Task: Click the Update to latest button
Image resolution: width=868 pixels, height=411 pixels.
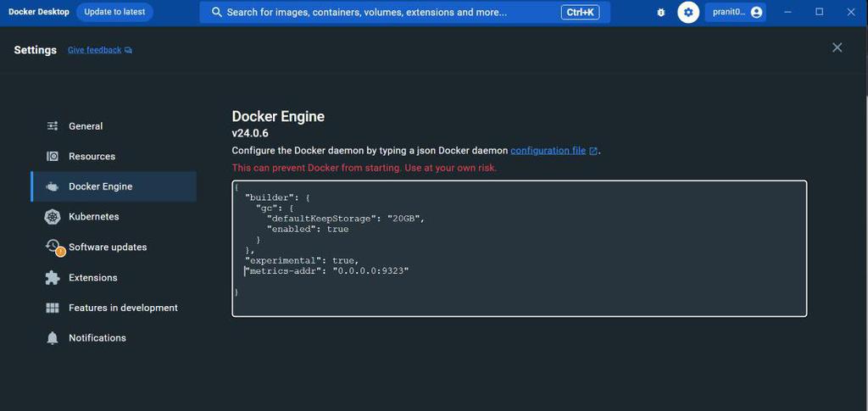Action: tap(114, 12)
